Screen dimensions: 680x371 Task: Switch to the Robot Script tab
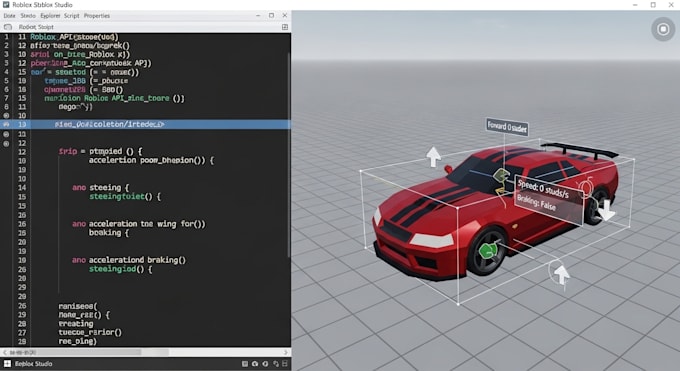pyautogui.click(x=36, y=27)
